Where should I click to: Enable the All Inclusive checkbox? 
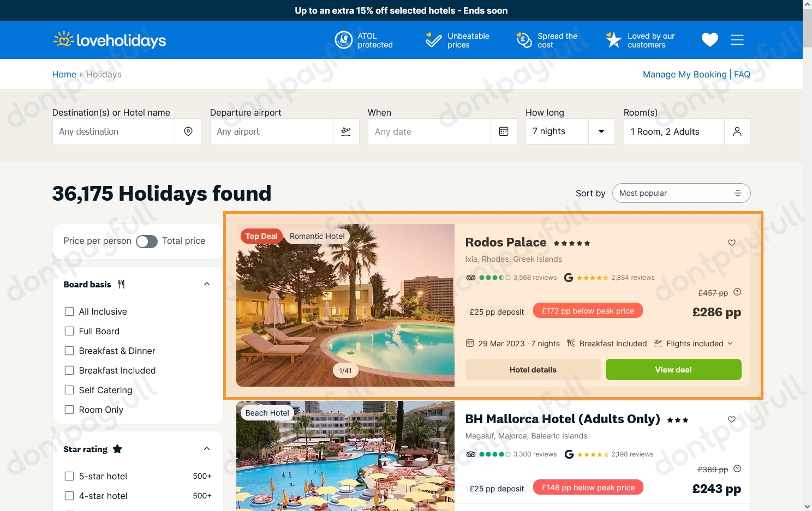click(69, 311)
